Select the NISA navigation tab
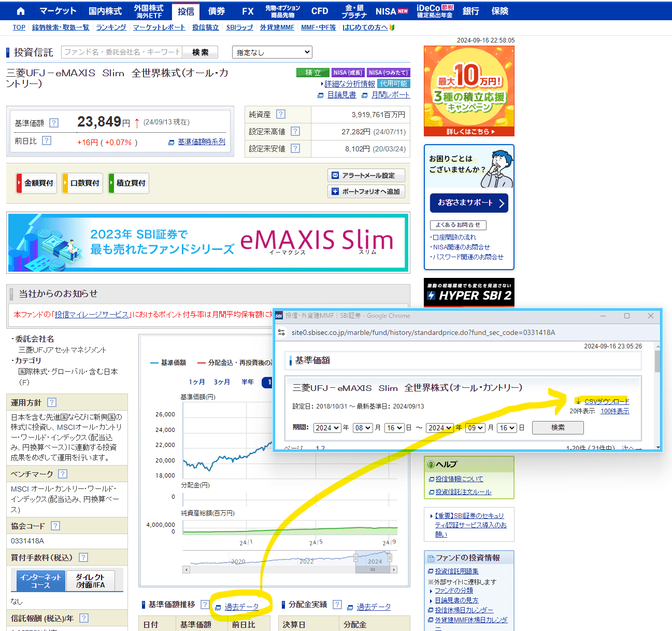The width and height of the screenshot is (672, 631). (x=392, y=11)
